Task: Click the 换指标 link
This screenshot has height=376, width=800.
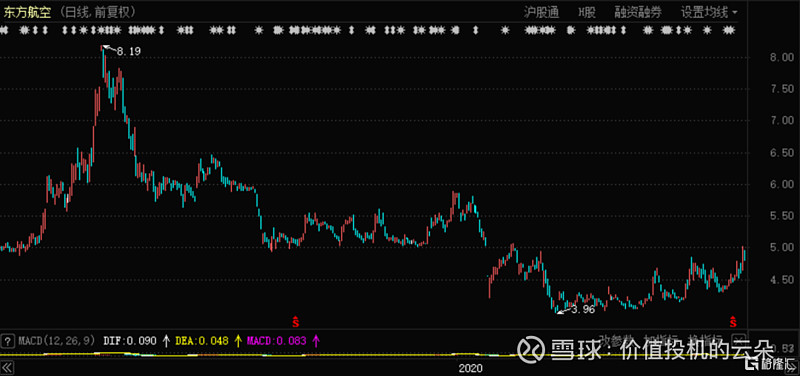Action: pyautogui.click(x=706, y=340)
